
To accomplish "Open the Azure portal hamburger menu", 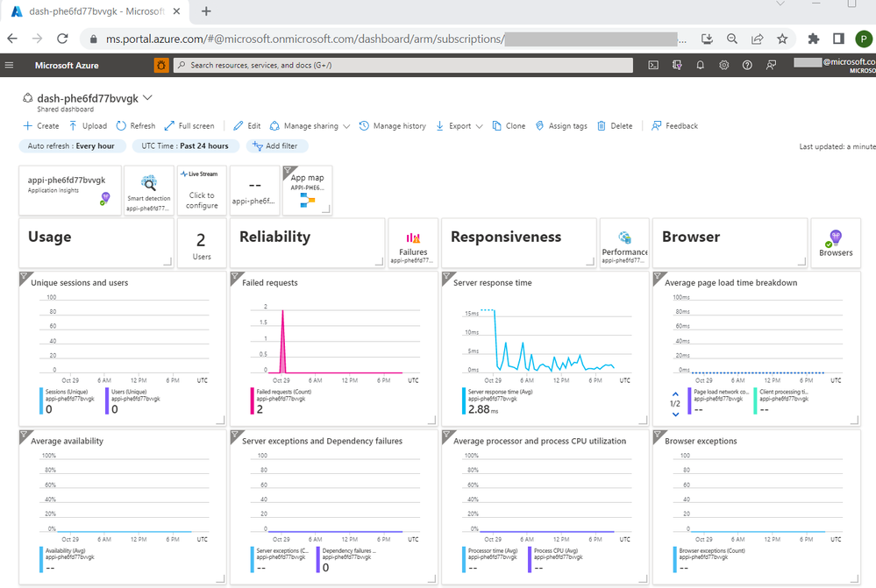I will pyautogui.click(x=9, y=66).
